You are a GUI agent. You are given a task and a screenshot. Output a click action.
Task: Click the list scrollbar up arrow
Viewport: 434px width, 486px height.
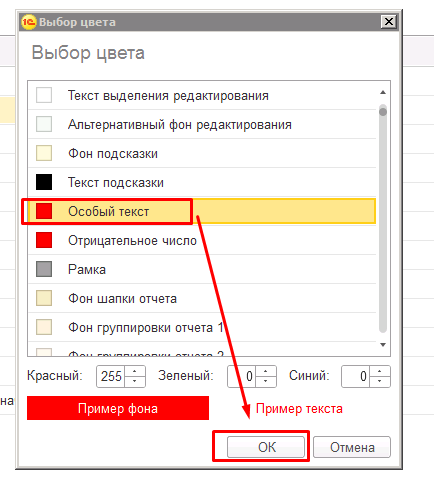(x=383, y=92)
